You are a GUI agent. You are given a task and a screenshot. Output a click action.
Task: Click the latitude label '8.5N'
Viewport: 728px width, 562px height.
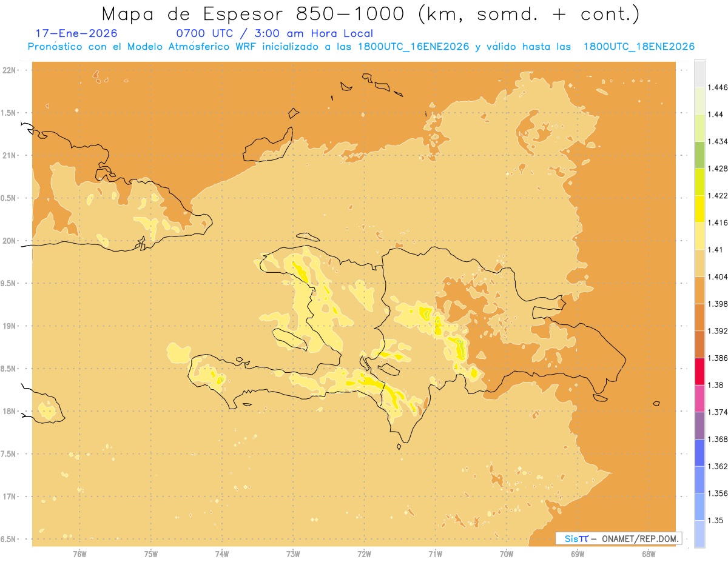pos(9,369)
